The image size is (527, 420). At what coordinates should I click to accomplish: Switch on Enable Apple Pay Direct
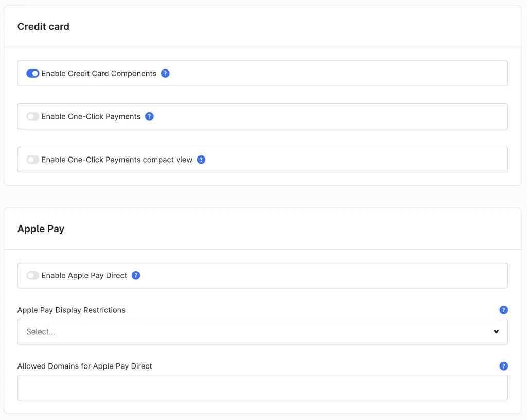[32, 275]
